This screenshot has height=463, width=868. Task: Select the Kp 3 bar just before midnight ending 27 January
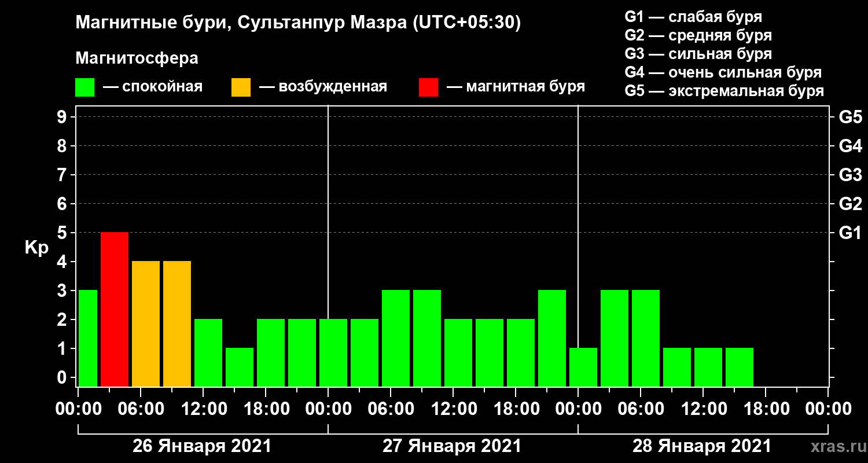[552, 338]
